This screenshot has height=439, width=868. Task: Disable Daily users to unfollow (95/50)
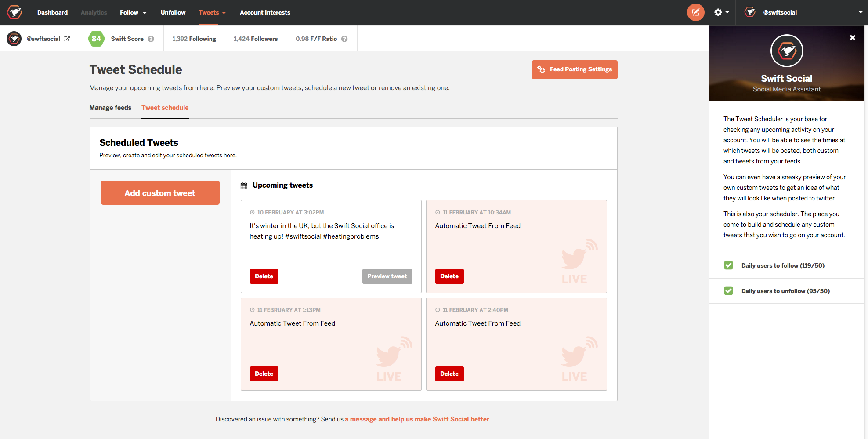pos(728,291)
